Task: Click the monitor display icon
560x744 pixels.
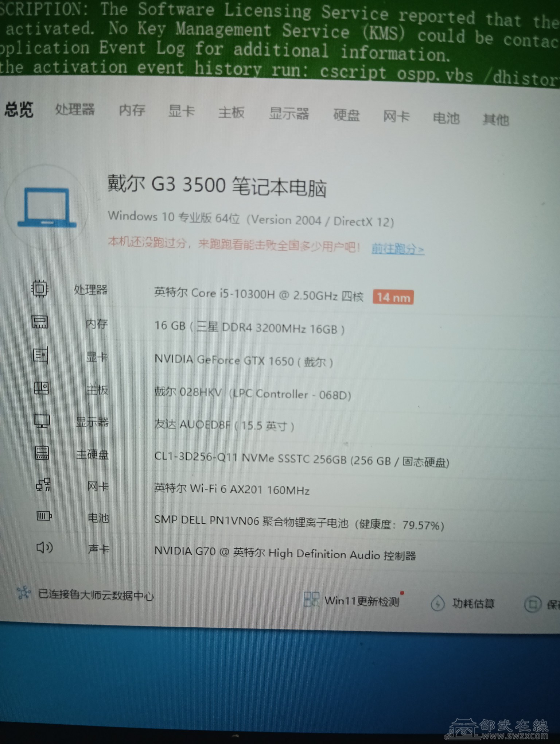Action: point(42,421)
